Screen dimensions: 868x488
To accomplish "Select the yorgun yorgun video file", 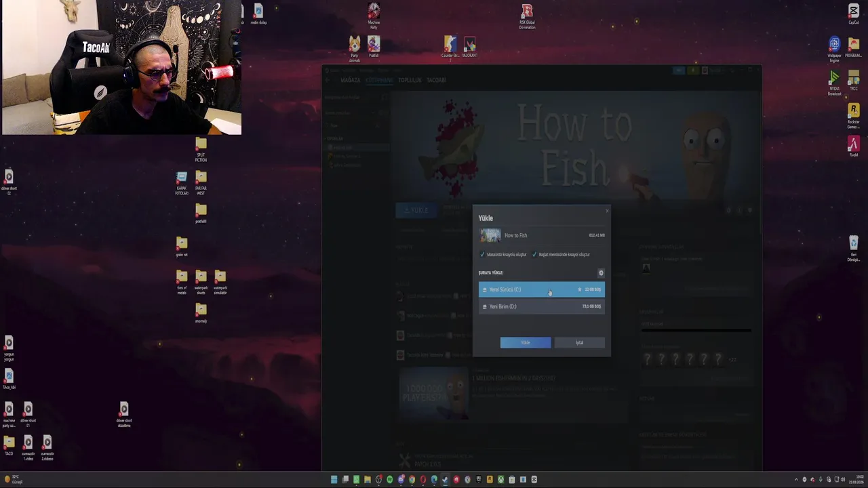I will point(9,348).
